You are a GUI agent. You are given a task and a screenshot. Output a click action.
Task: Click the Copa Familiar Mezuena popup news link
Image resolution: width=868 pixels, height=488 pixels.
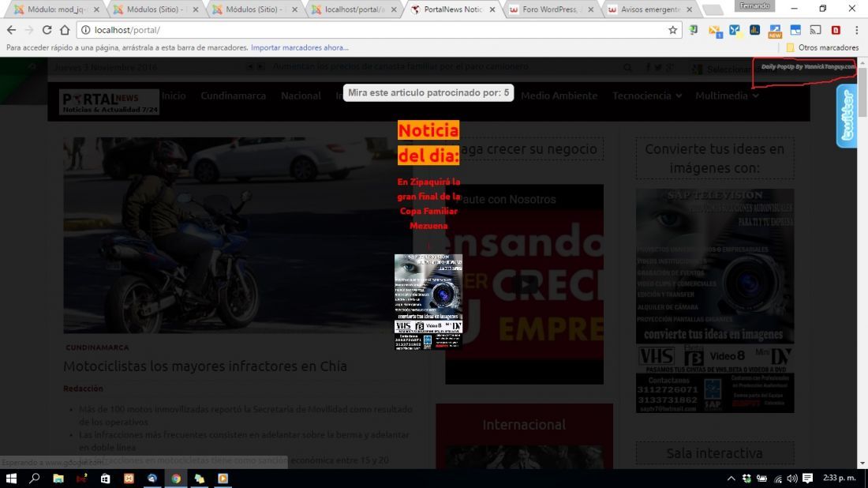[x=428, y=203]
